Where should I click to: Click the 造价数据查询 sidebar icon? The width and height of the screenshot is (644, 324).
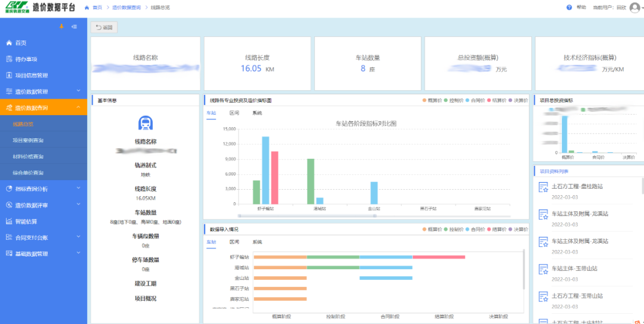[x=9, y=108]
